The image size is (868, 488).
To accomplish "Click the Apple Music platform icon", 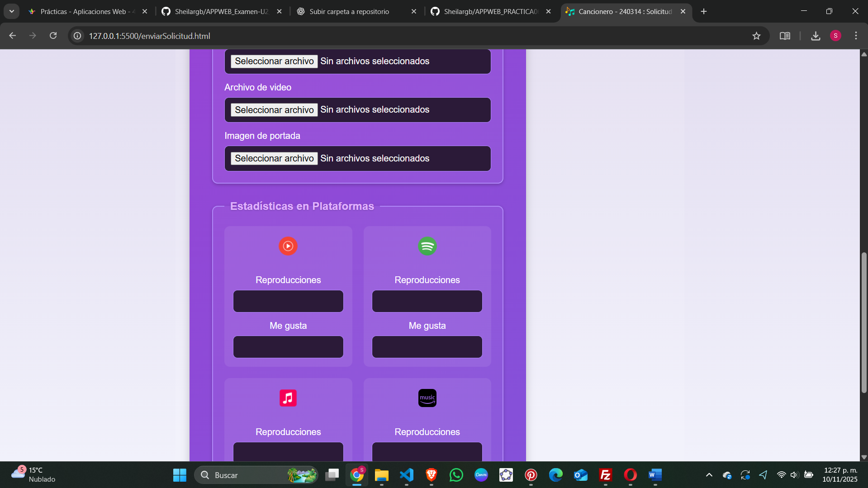I will pyautogui.click(x=288, y=398).
